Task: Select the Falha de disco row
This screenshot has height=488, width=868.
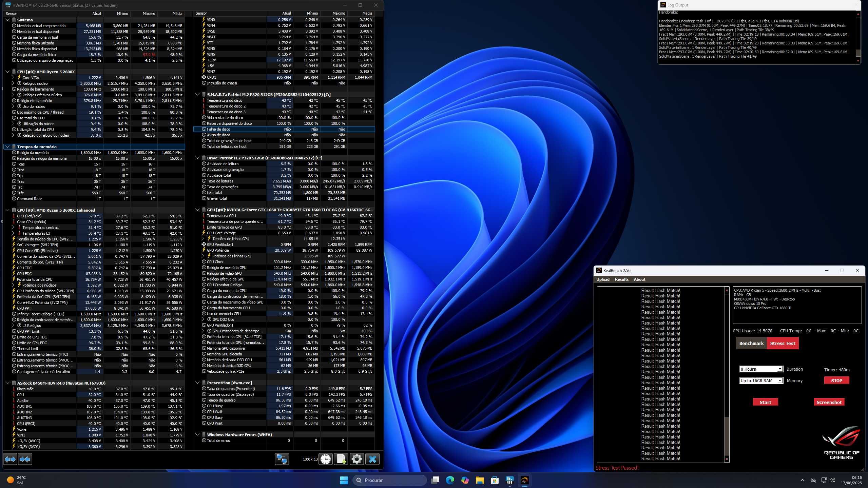Action: [x=284, y=129]
